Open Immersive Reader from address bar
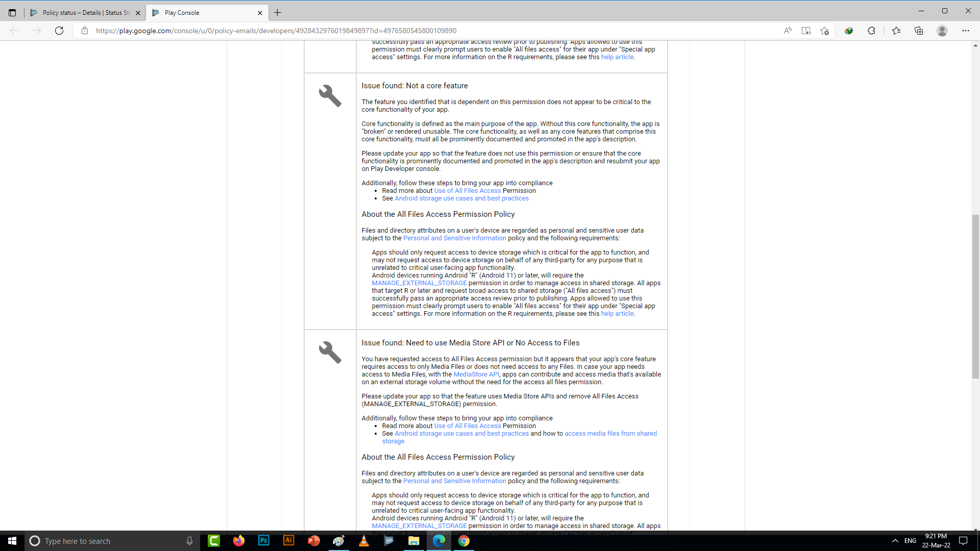980x551 pixels. click(x=806, y=31)
